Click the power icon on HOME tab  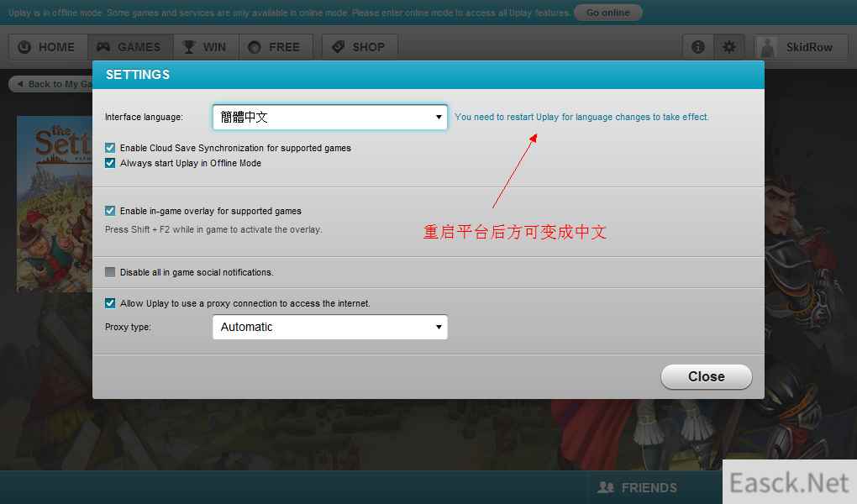click(24, 47)
